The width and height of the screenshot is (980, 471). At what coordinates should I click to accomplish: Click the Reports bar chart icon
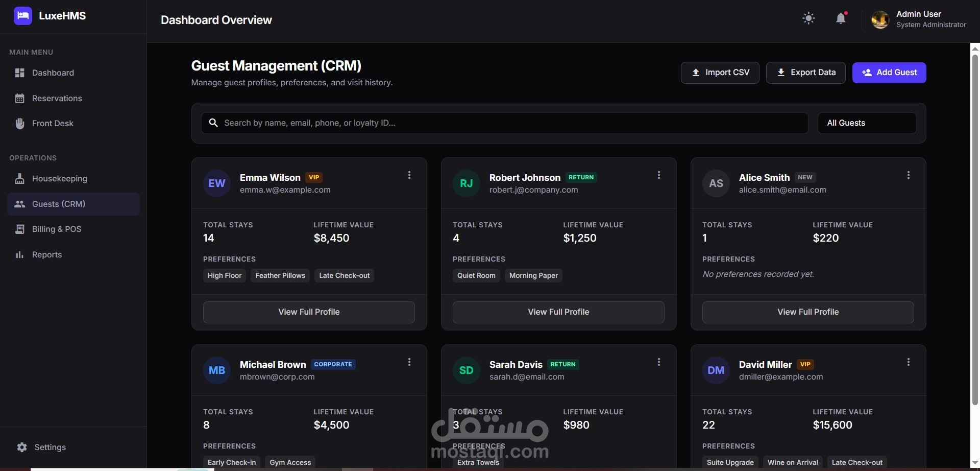click(20, 254)
